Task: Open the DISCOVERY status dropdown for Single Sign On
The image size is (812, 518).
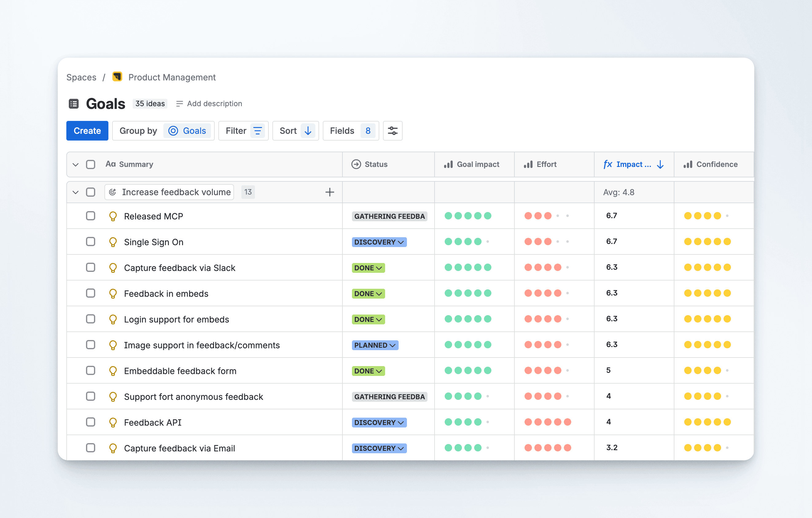Action: click(379, 242)
